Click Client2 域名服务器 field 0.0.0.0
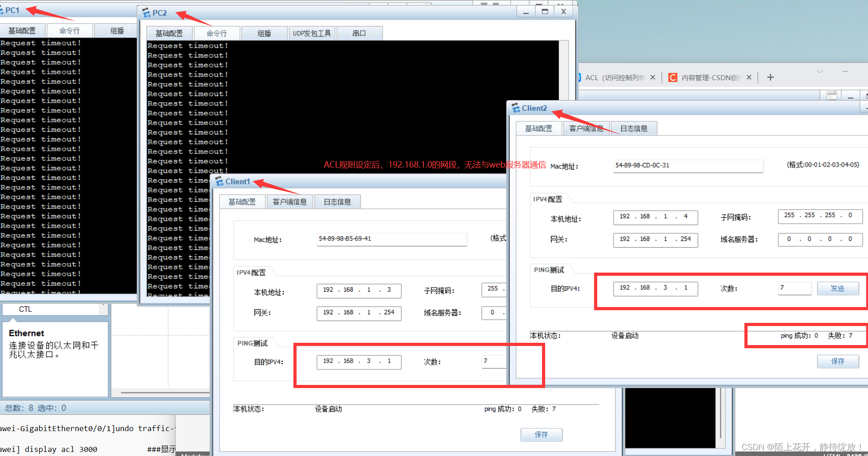The image size is (868, 456). (820, 240)
